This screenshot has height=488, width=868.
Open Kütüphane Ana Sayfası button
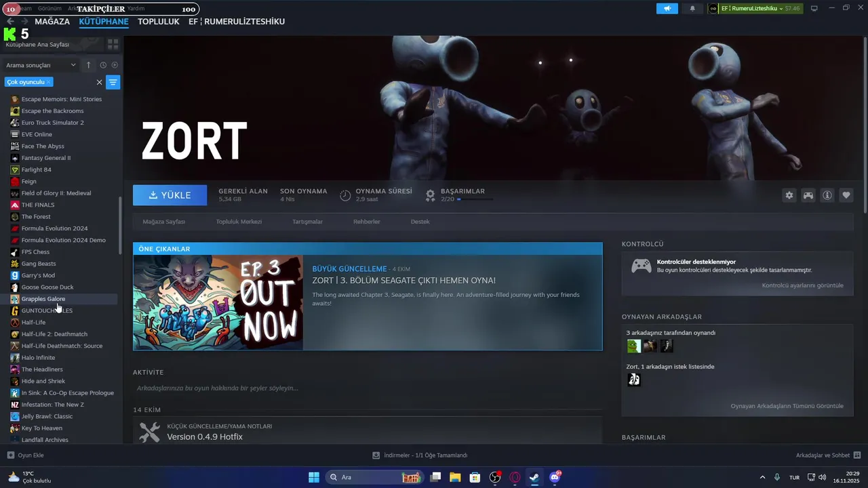pyautogui.click(x=37, y=44)
